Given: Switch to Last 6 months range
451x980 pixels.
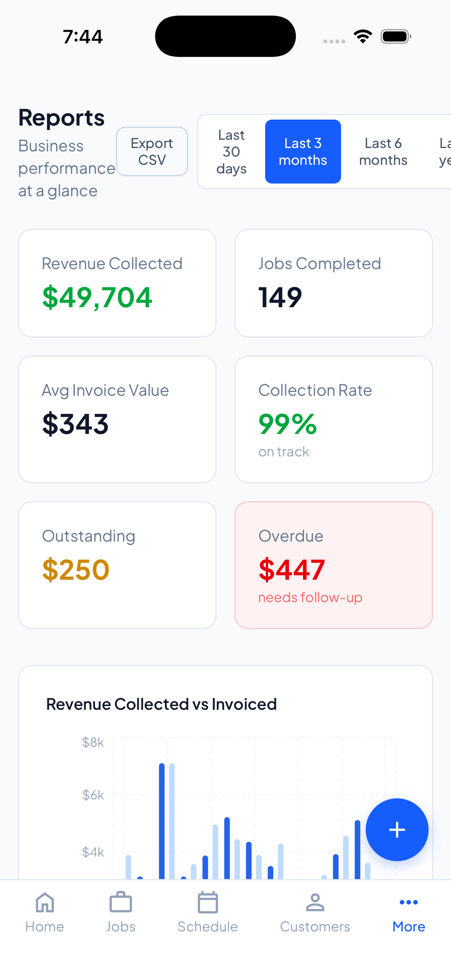Looking at the screenshot, I should point(383,152).
